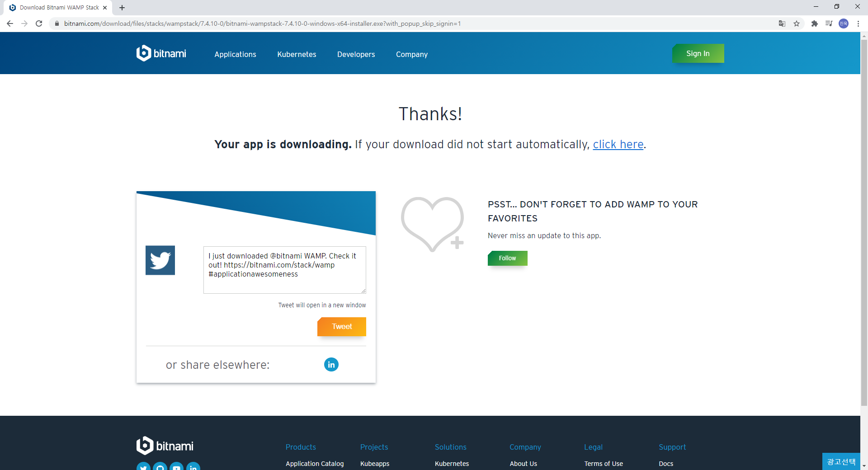Click the Company footer heading
The image size is (868, 470).
(x=525, y=447)
